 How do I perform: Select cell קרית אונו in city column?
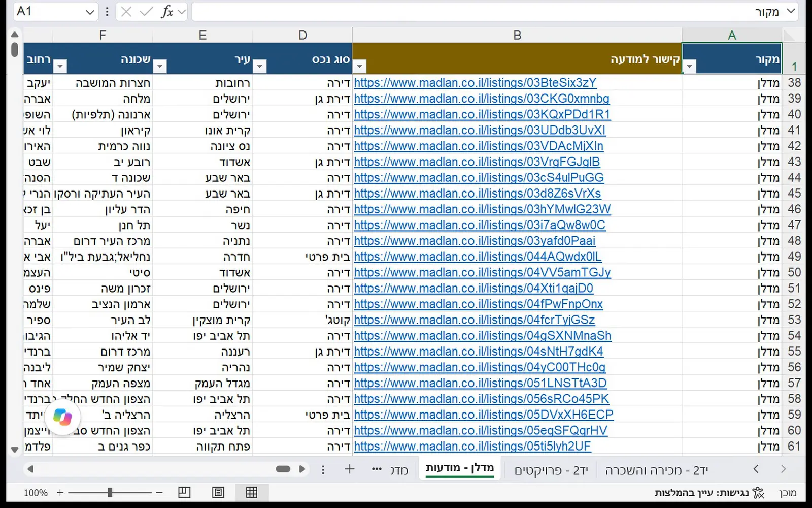[x=202, y=130]
